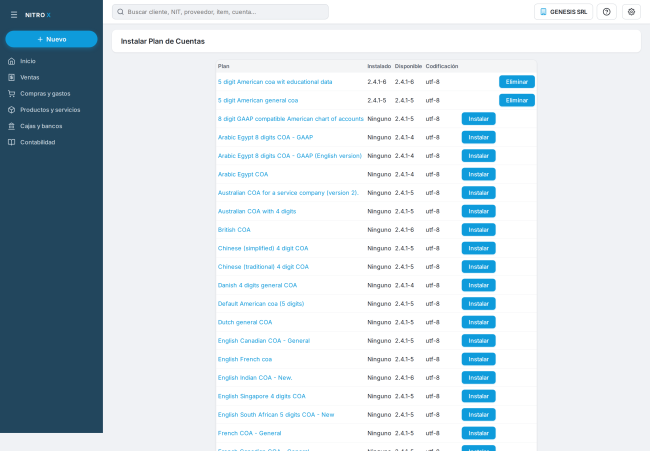Screen dimensions: 650x451
Task: Instalar Chinese (simplified) 4 digit COA
Action: coord(478,248)
